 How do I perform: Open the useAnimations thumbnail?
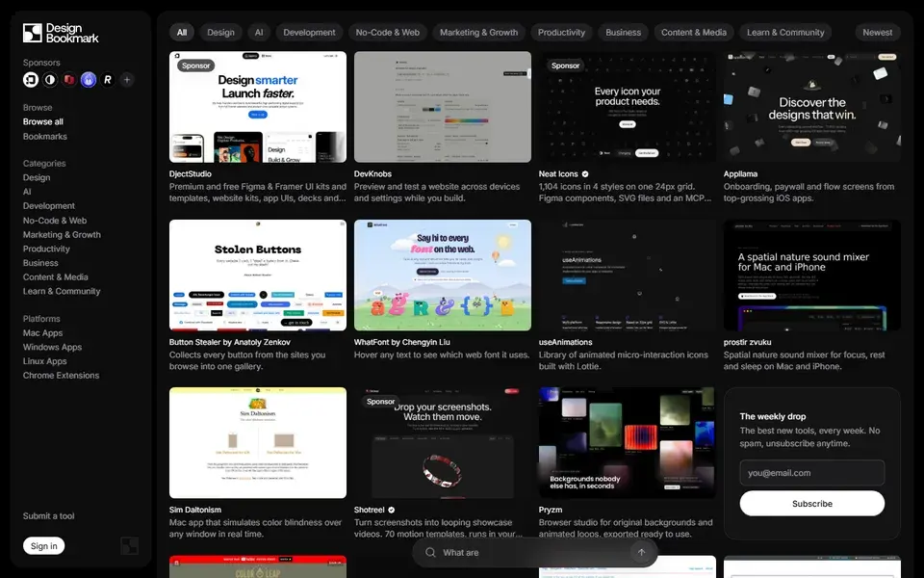627,275
